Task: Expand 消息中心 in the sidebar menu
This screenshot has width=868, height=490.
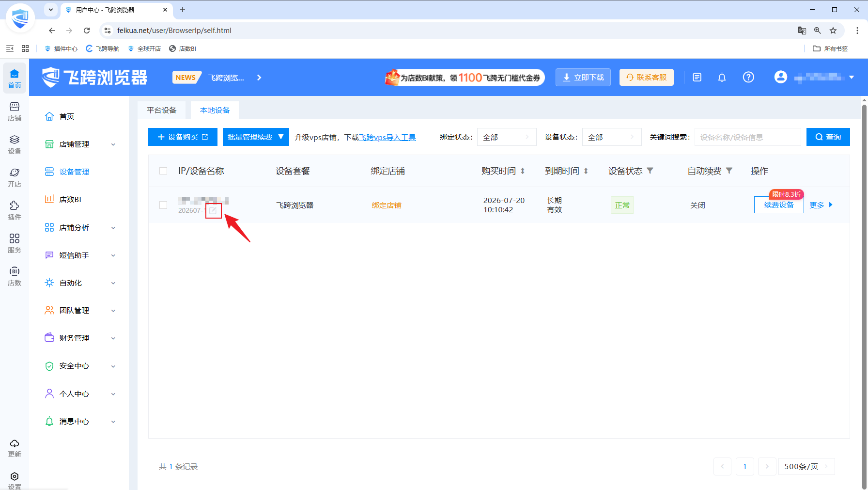Action: (x=80, y=422)
